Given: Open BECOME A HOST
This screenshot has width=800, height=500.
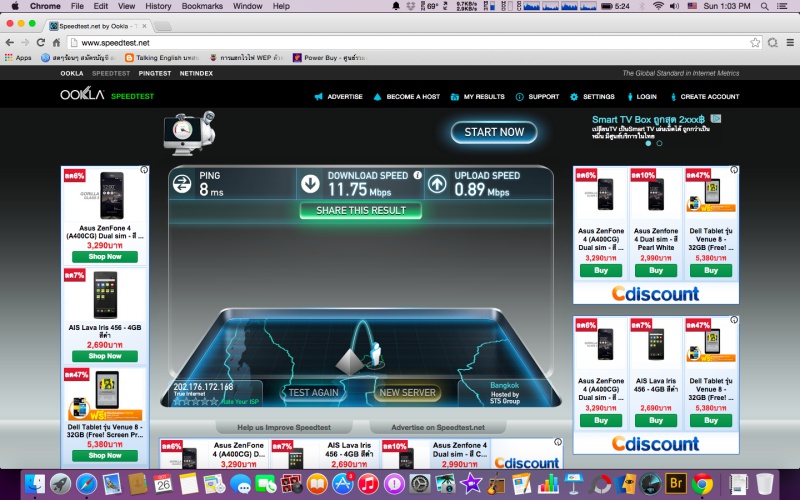Looking at the screenshot, I should pos(407,96).
